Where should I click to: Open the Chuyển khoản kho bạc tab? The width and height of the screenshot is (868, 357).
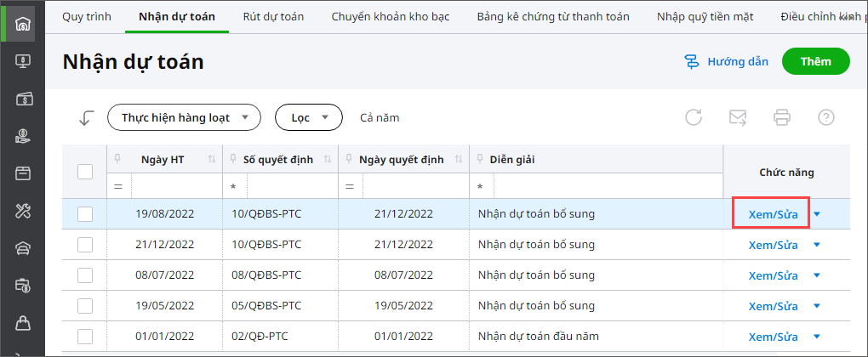(x=391, y=16)
